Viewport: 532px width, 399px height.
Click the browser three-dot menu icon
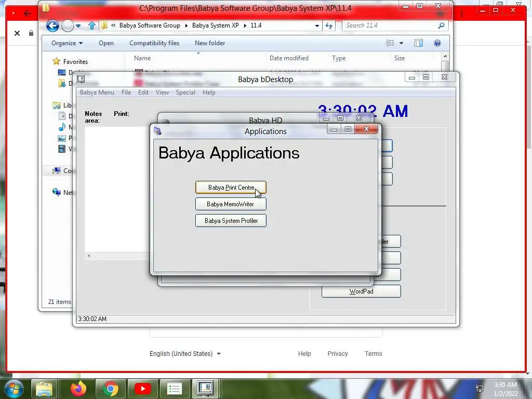pos(461,14)
